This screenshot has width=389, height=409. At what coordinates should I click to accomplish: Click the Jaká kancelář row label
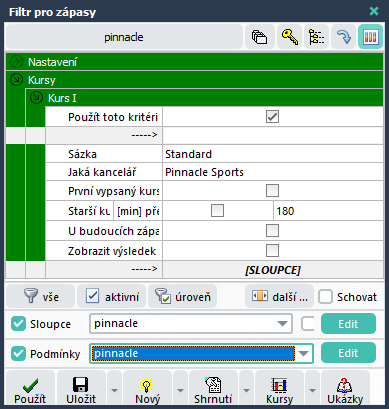pos(102,172)
